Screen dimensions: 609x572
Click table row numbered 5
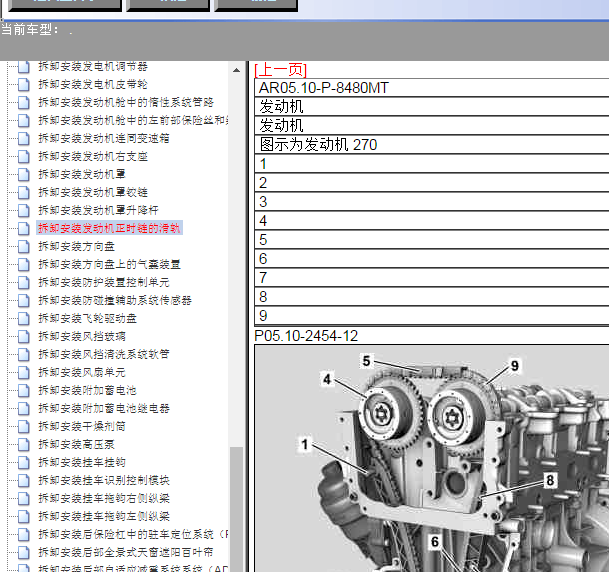pos(432,240)
